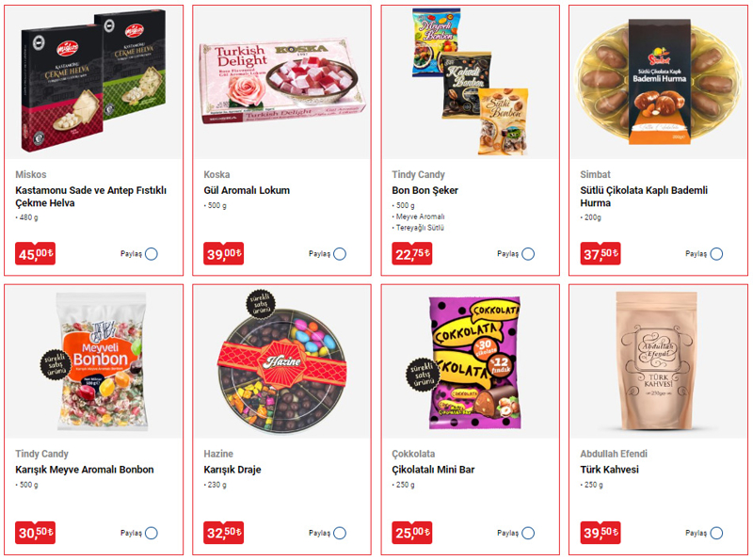753x560 pixels.
Task: Open the Karışık Draje product title link
Action: 232,470
